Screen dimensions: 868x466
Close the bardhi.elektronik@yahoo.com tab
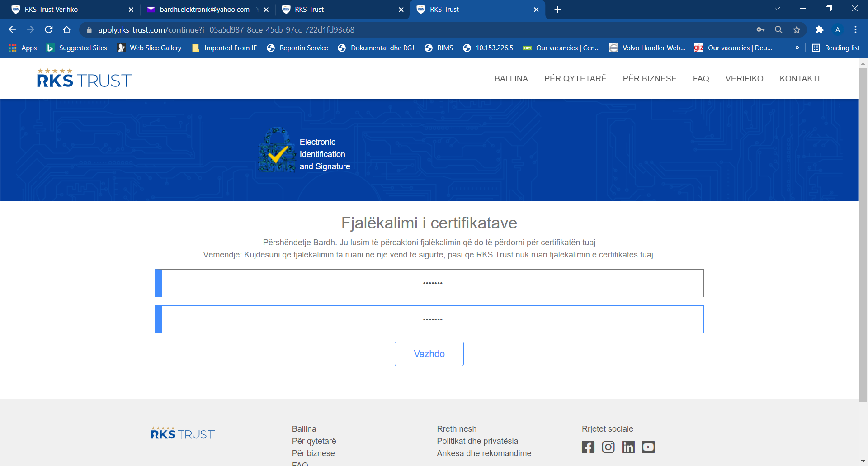pos(266,10)
